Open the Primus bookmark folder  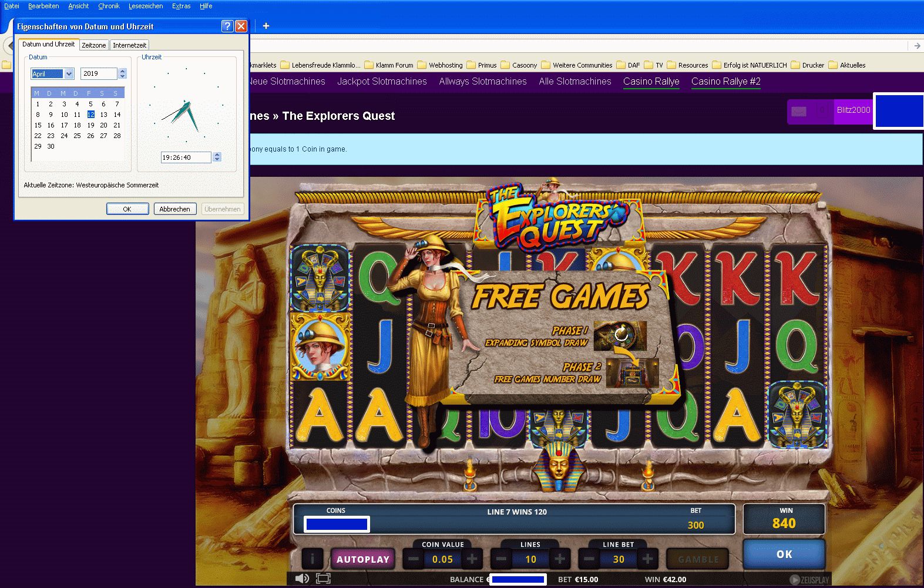[x=482, y=65]
